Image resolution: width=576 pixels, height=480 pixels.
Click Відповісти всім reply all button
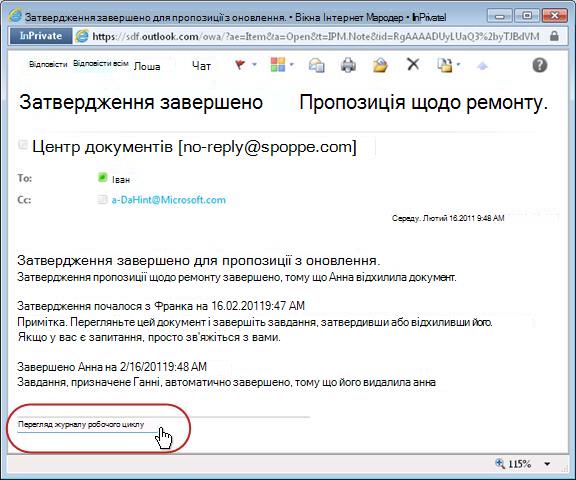coord(101,64)
